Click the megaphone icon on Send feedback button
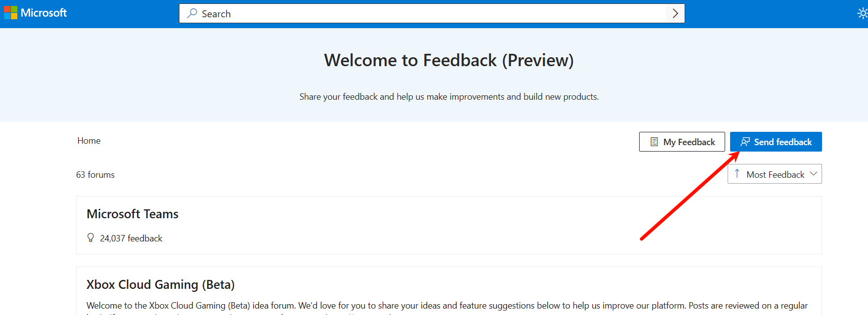The height and width of the screenshot is (315, 868). click(745, 142)
